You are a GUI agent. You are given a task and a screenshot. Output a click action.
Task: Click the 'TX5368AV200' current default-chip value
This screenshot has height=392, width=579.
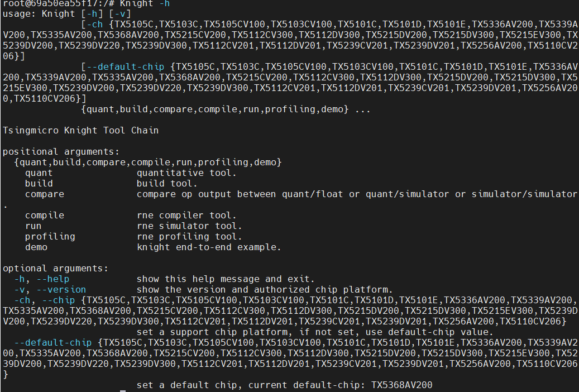pos(402,385)
